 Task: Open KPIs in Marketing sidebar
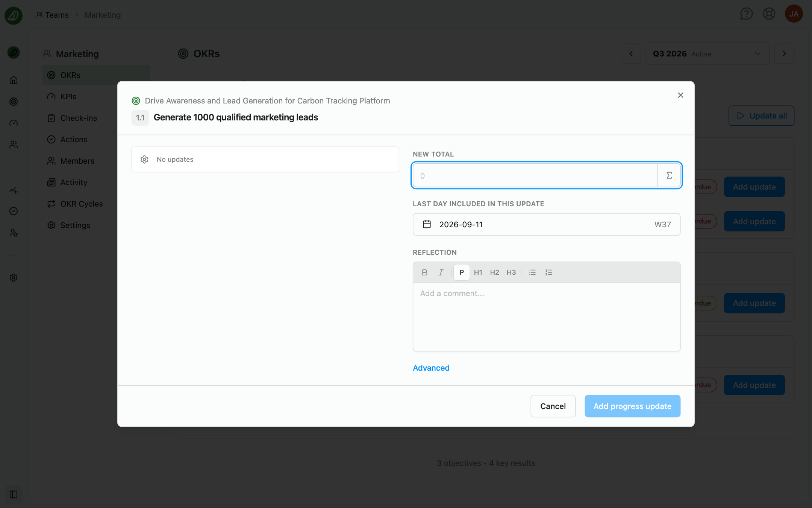[x=96, y=96]
